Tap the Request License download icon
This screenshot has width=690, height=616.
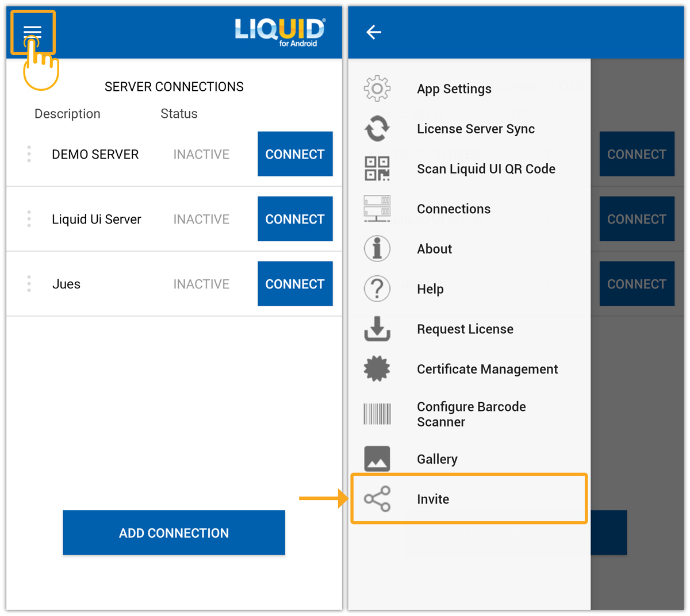click(x=377, y=329)
